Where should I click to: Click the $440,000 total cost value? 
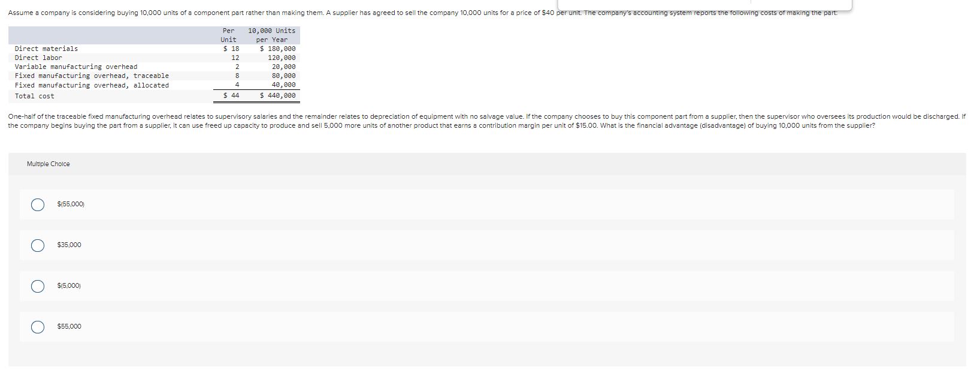[x=277, y=95]
